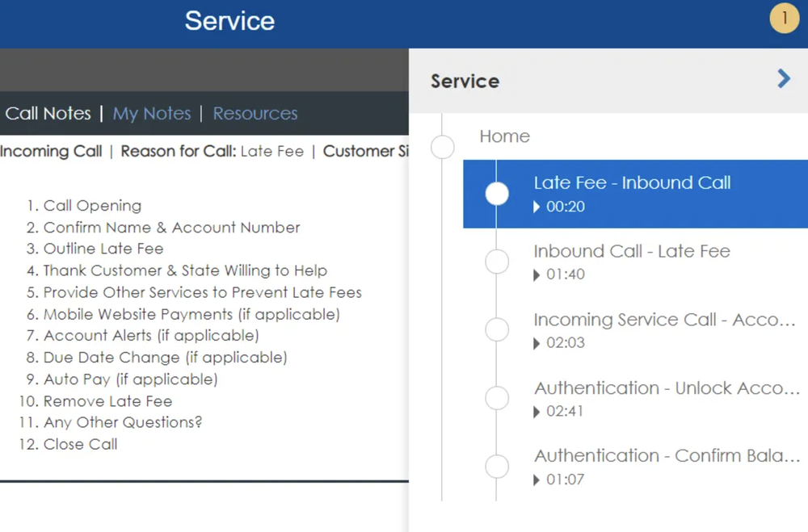This screenshot has height=532, width=808.
Task: Open the Inbound Call - Late Fee lesson title
Action: (x=632, y=251)
